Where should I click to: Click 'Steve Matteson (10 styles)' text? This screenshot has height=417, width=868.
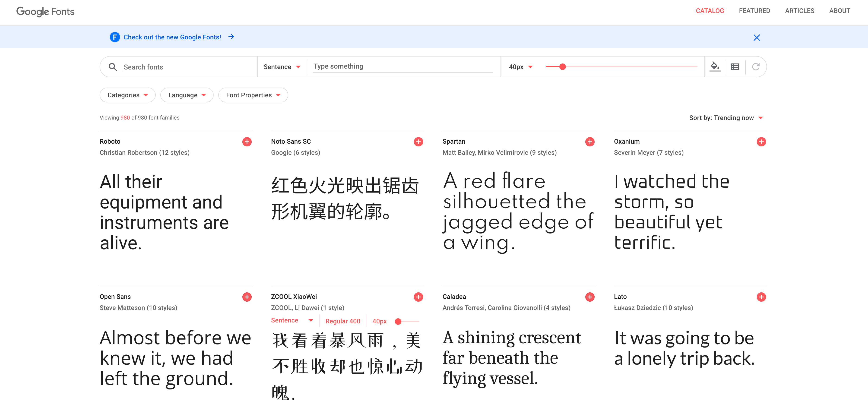[138, 308]
